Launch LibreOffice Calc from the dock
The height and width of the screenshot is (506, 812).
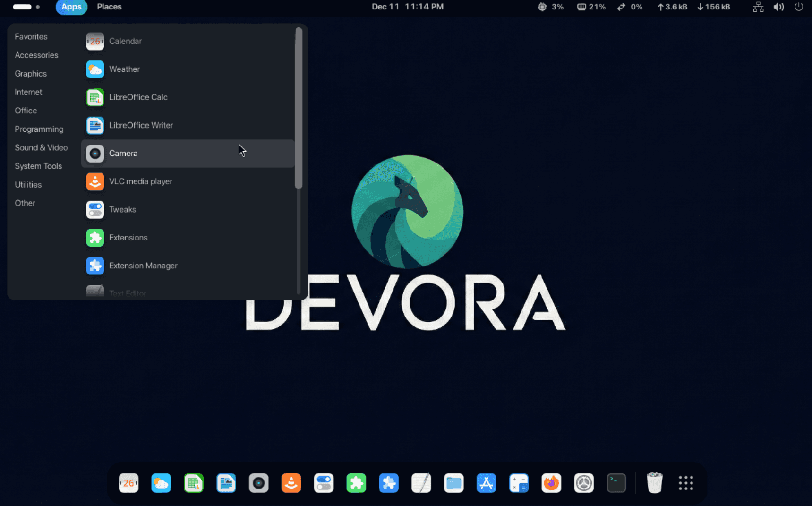coord(194,483)
